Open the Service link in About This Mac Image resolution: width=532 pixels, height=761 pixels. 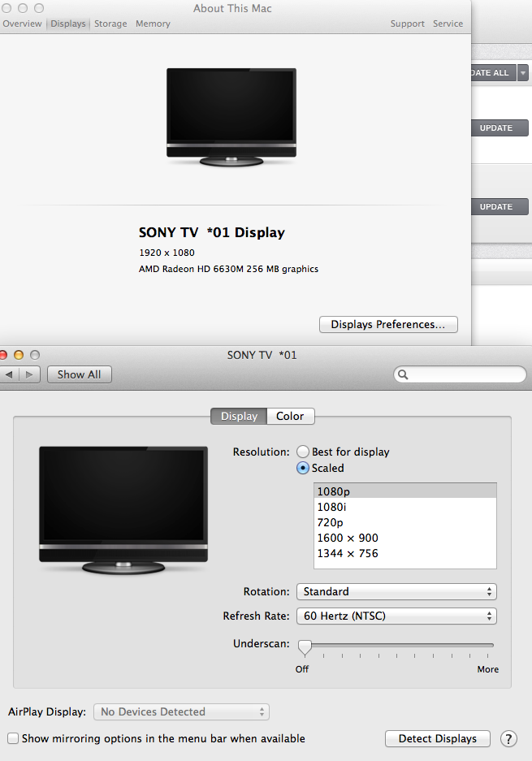[448, 24]
